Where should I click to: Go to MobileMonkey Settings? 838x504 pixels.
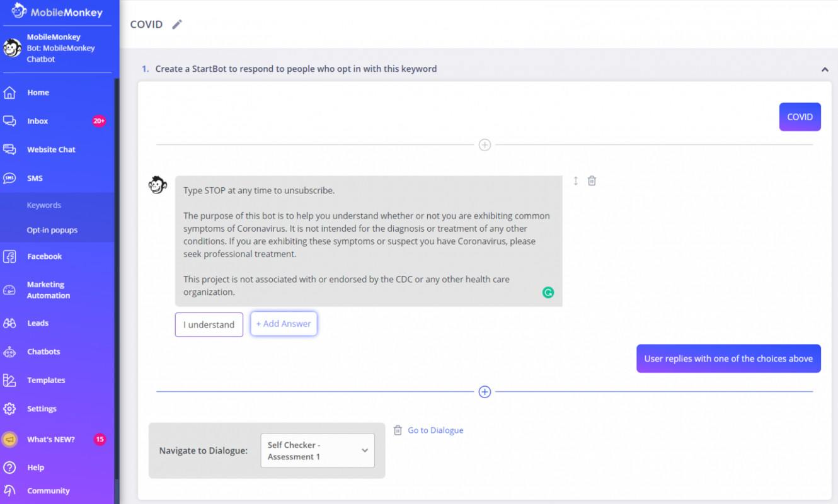(42, 408)
